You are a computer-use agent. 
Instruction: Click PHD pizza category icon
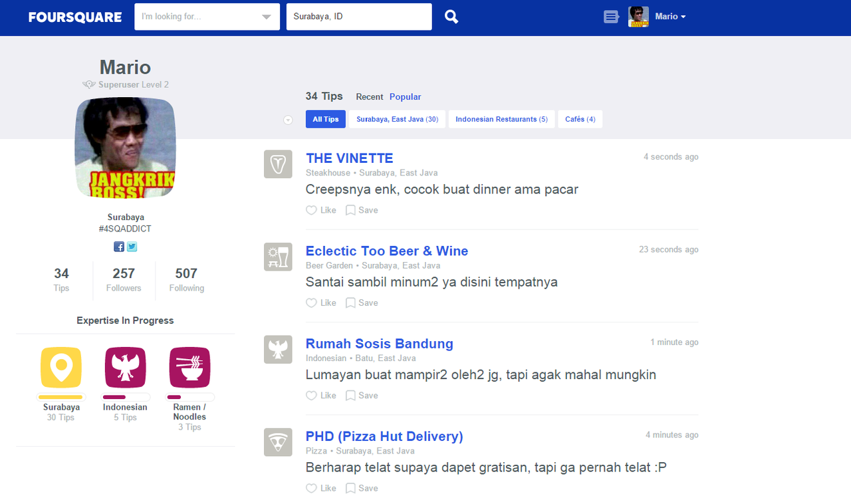278,442
